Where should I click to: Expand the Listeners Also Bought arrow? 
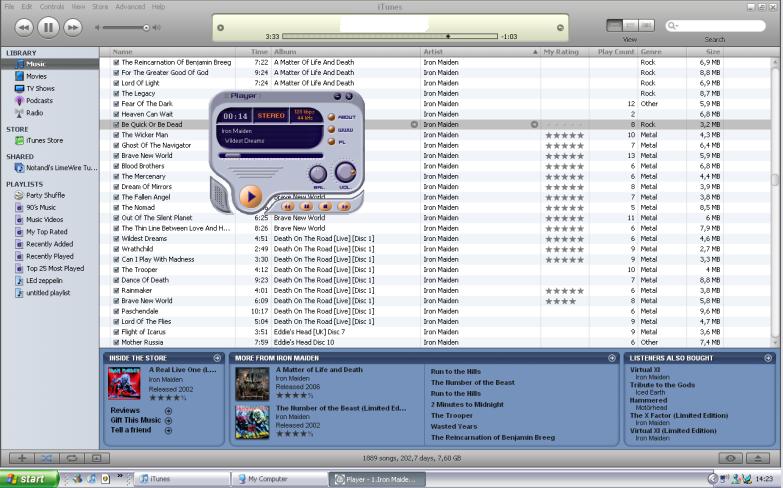pyautogui.click(x=768, y=358)
